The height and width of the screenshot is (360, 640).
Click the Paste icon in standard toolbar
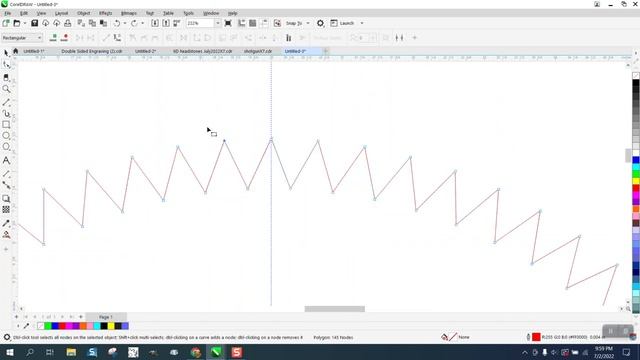tap(103, 23)
